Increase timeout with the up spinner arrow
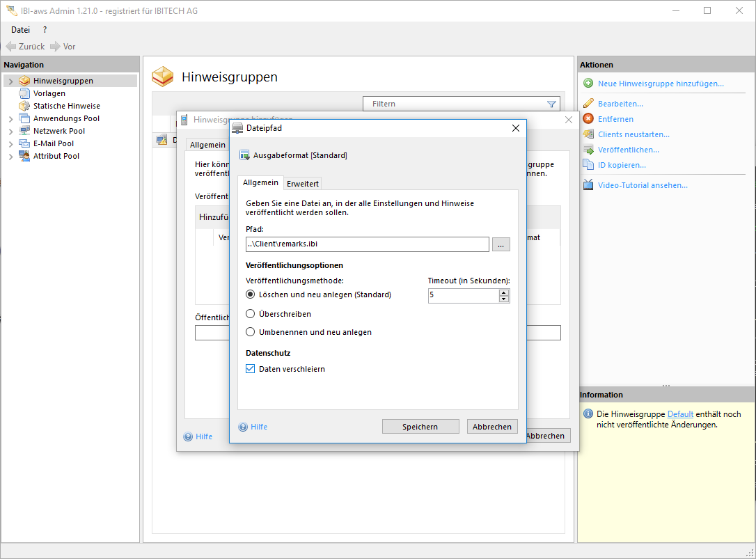Viewport: 756px width, 559px height. click(x=504, y=292)
